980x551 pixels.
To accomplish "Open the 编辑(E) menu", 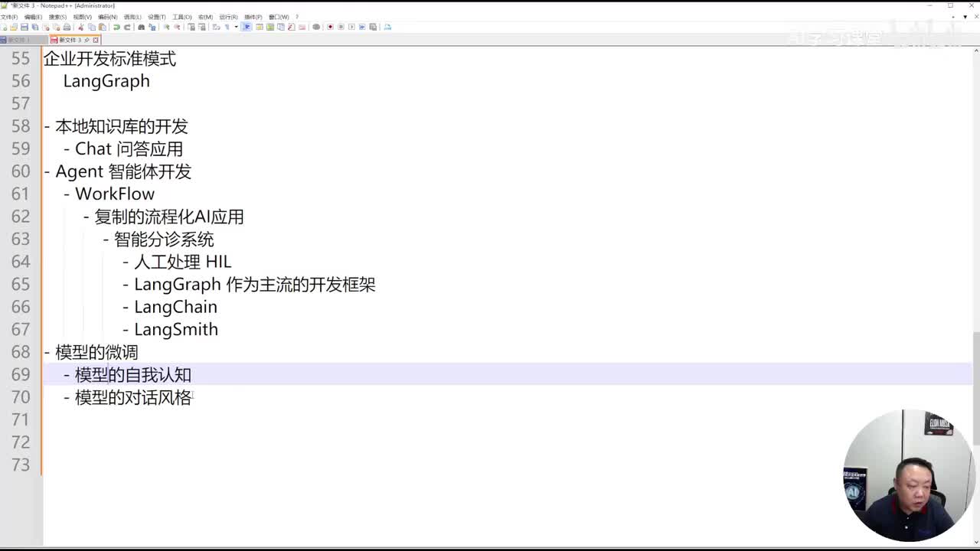I will click(x=33, y=17).
